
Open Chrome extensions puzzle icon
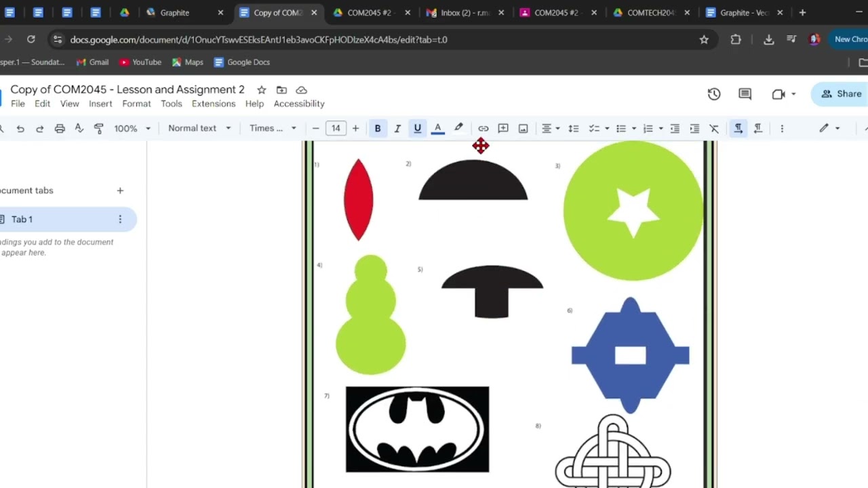click(736, 39)
